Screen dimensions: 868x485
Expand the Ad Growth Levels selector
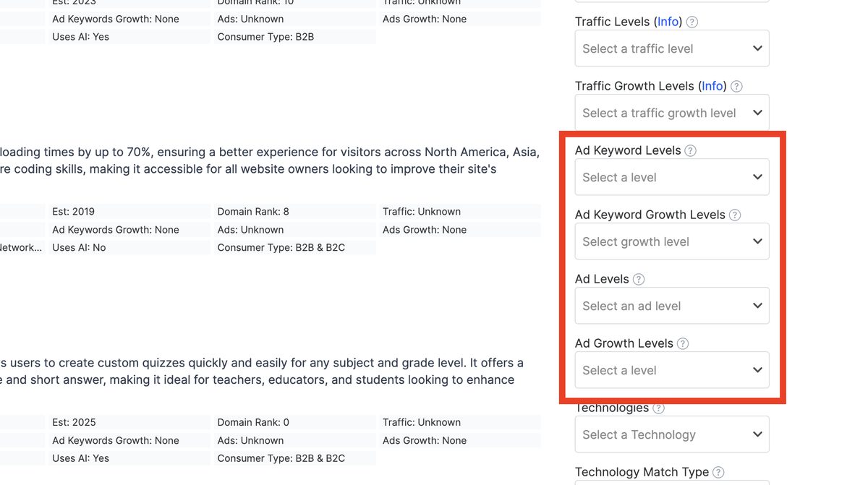tap(671, 369)
